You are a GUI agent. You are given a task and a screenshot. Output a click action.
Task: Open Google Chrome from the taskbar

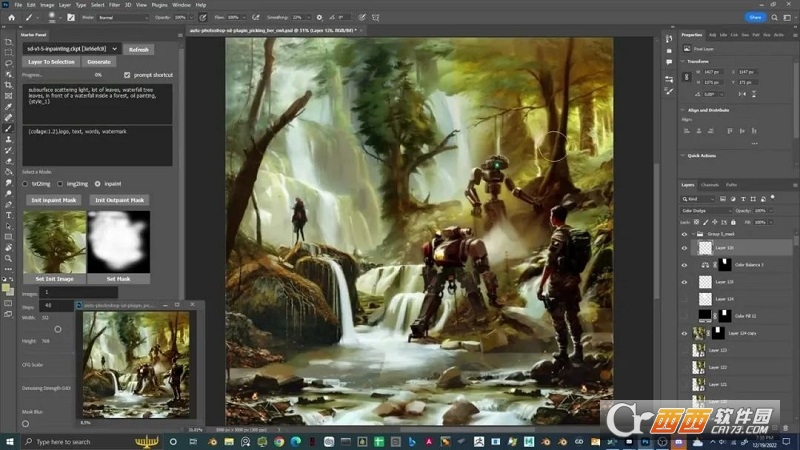click(279, 442)
